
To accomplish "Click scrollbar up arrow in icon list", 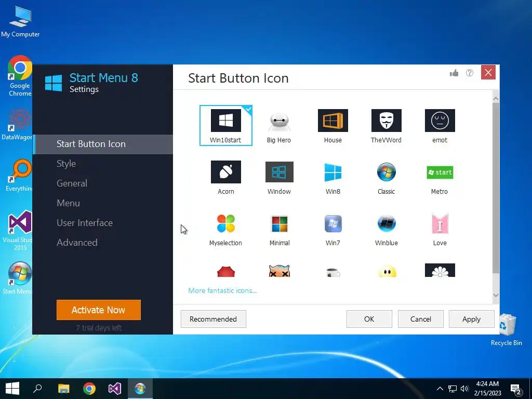I will [496, 99].
